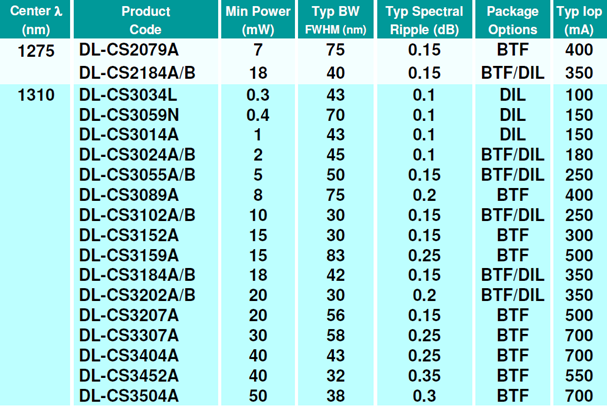Select the DL-CS3034L row entry

pos(128,95)
